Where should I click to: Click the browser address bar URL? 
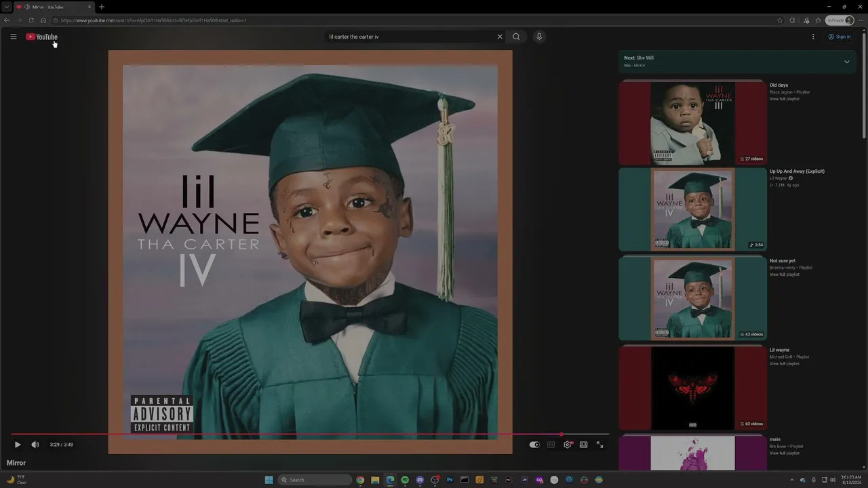(153, 20)
